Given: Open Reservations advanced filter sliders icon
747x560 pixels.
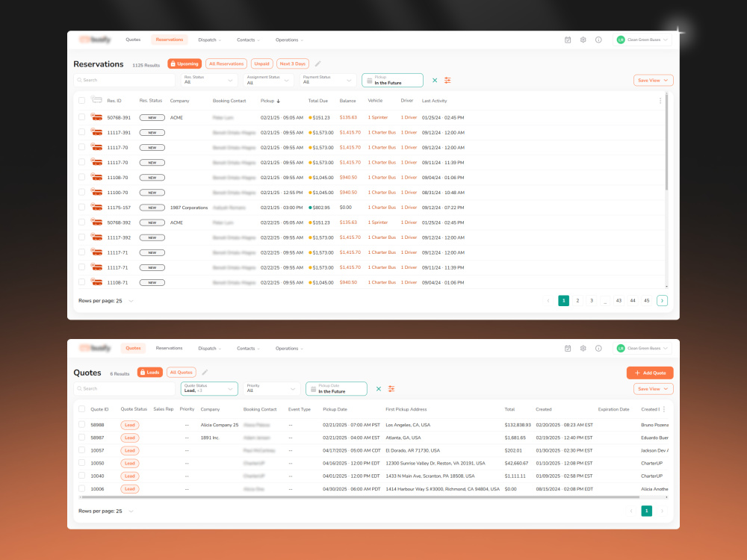Looking at the screenshot, I should [x=447, y=81].
